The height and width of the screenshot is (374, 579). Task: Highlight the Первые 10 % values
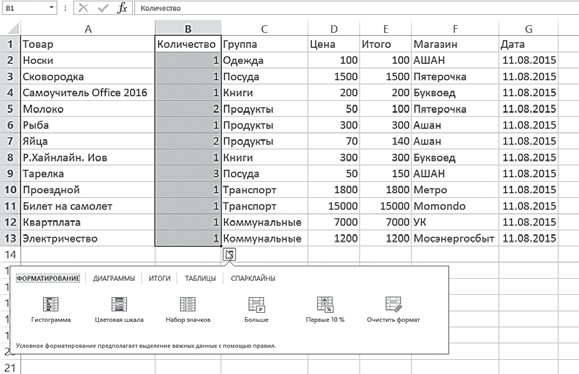point(325,310)
